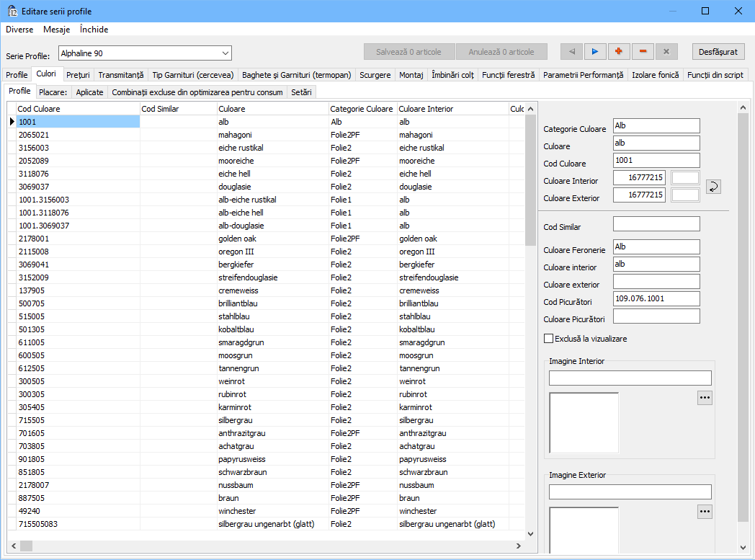This screenshot has width=755, height=560.
Task: Add a new record with plus icon
Action: click(x=619, y=52)
